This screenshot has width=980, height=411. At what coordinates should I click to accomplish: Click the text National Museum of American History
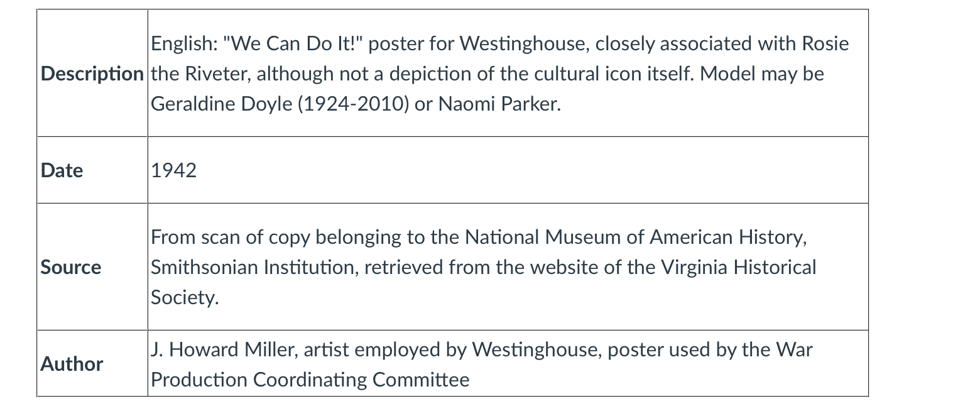pos(635,237)
